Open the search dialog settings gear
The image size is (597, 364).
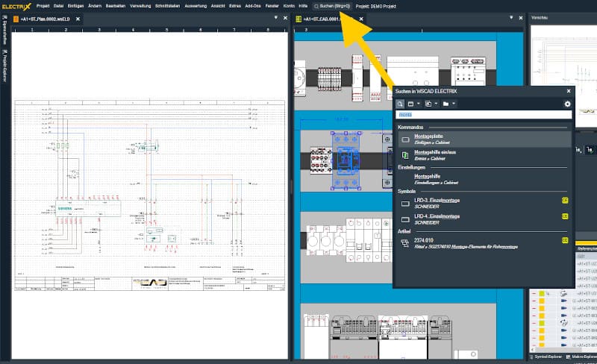(567, 103)
